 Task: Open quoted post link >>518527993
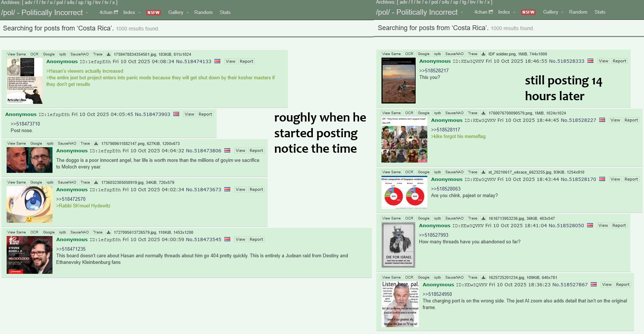[x=434, y=235]
